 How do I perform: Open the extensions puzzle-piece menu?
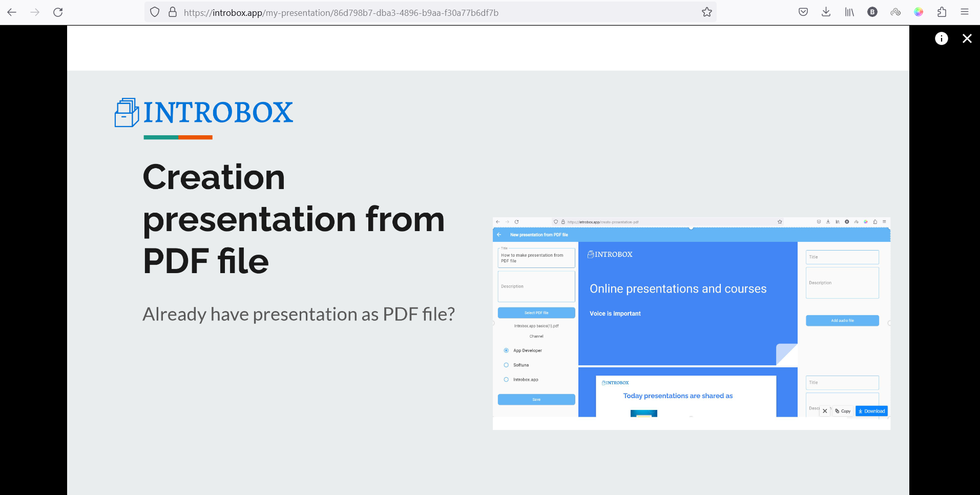(x=942, y=12)
